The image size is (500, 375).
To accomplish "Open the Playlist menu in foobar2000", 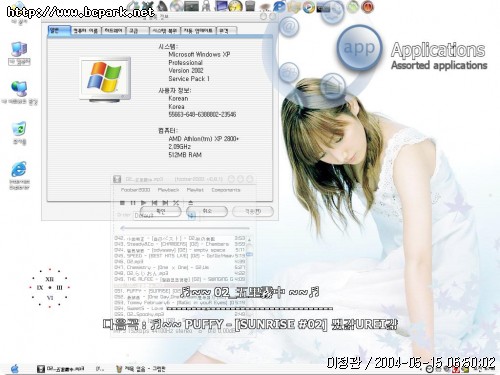I will [195, 190].
